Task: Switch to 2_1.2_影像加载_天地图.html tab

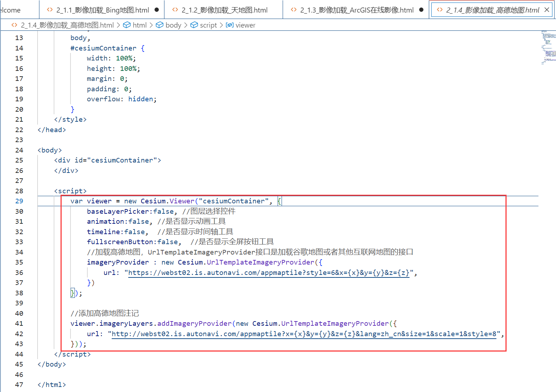Action: (224, 10)
